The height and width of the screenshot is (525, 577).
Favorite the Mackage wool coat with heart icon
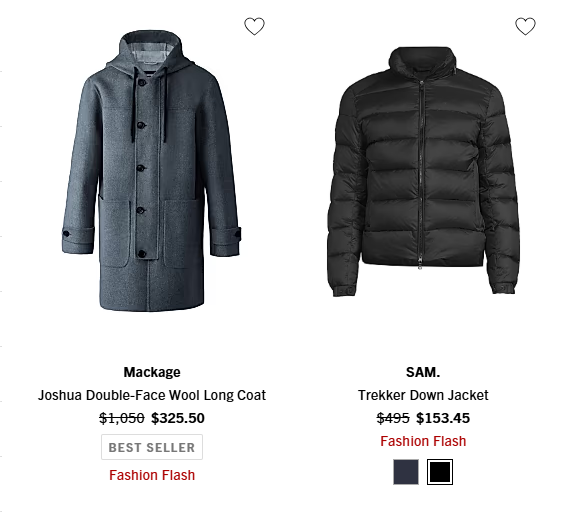click(254, 26)
